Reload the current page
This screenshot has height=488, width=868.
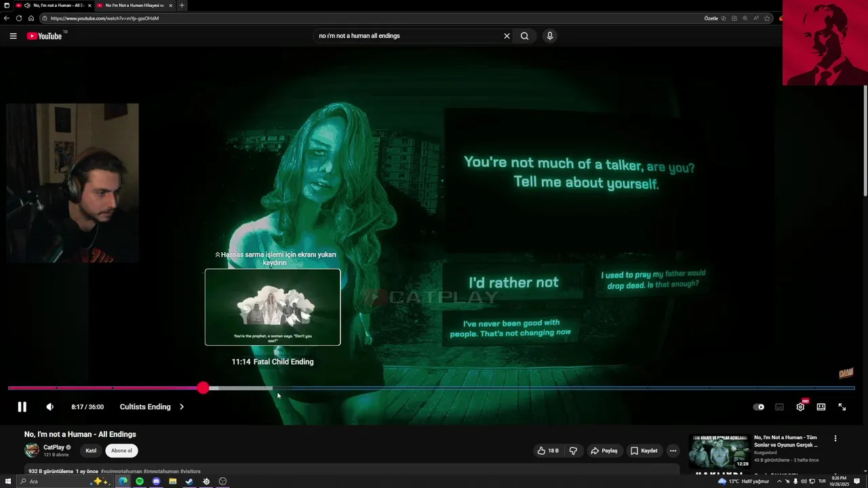coord(19,18)
